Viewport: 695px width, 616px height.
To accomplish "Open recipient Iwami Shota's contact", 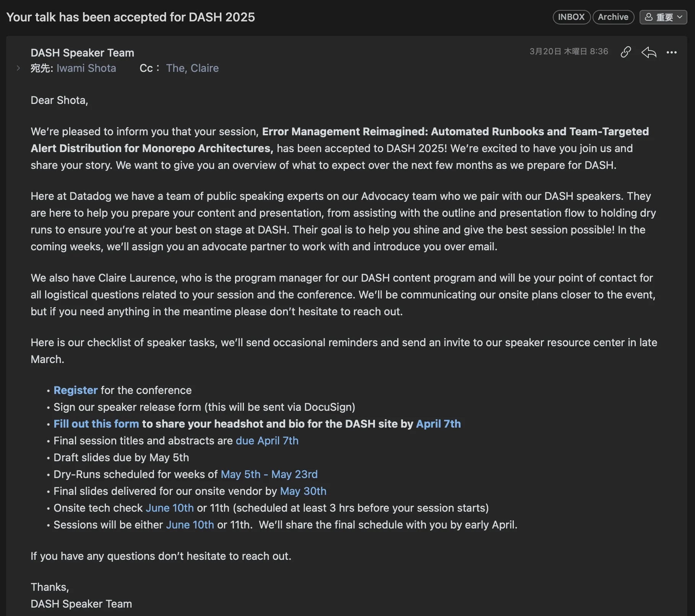I will tap(86, 68).
